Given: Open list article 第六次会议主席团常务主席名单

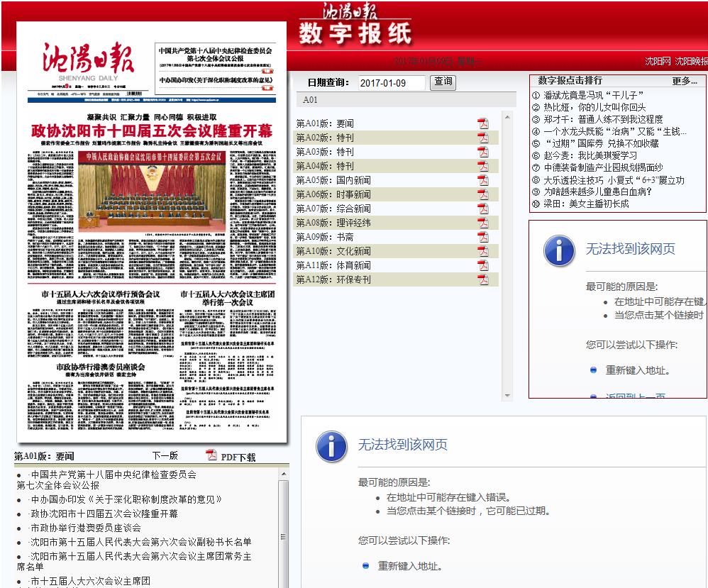Looking at the screenshot, I should tap(134, 561).
